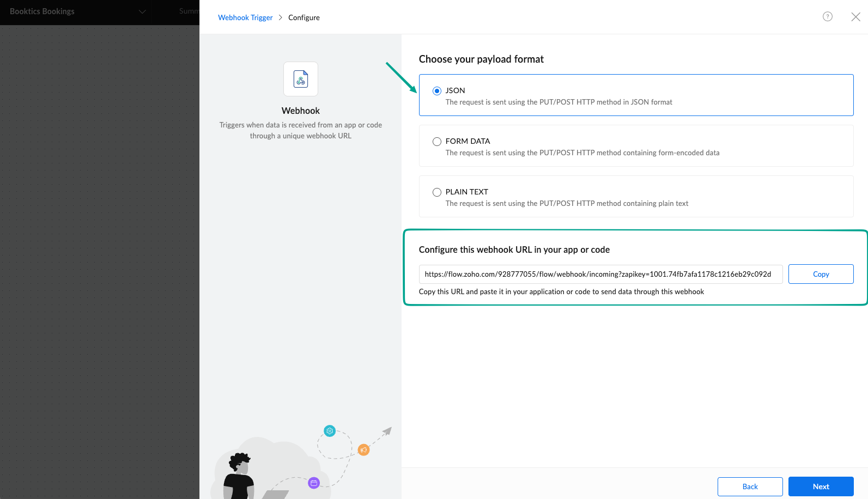Click the 'Choose your payload format' heading
The height and width of the screenshot is (499, 868).
click(x=481, y=59)
